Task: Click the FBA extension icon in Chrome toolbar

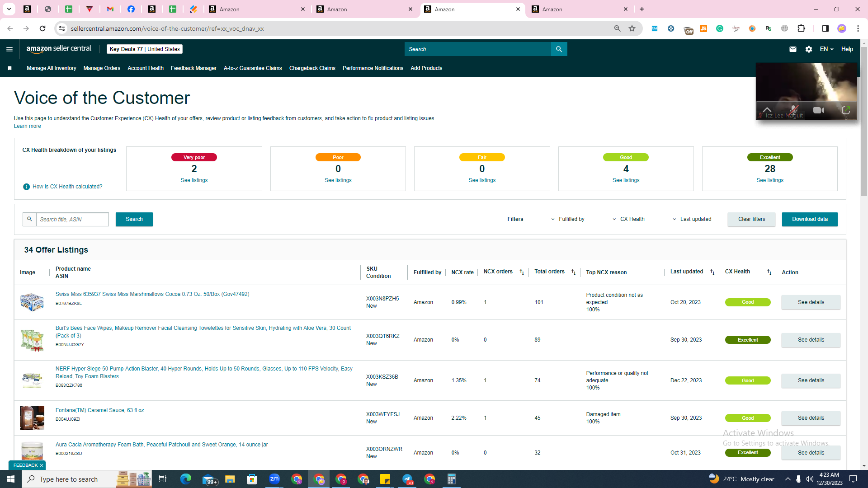Action: pos(655,28)
